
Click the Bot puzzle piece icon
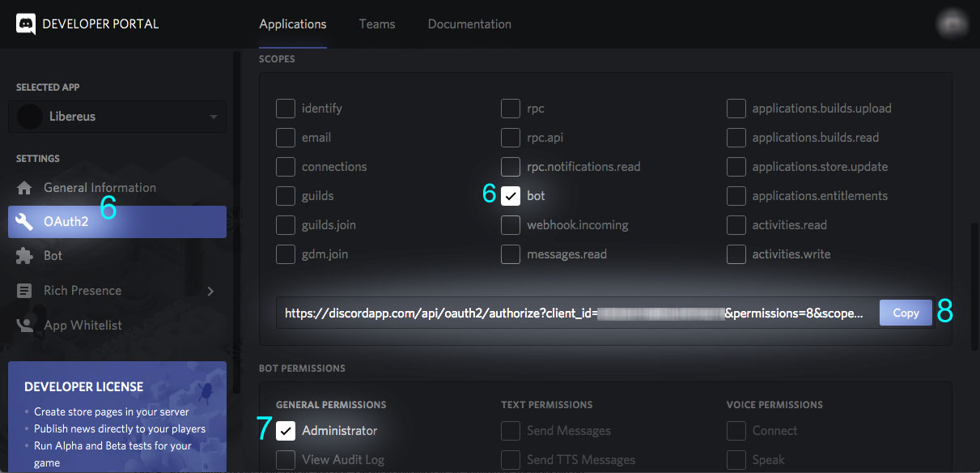coord(24,255)
